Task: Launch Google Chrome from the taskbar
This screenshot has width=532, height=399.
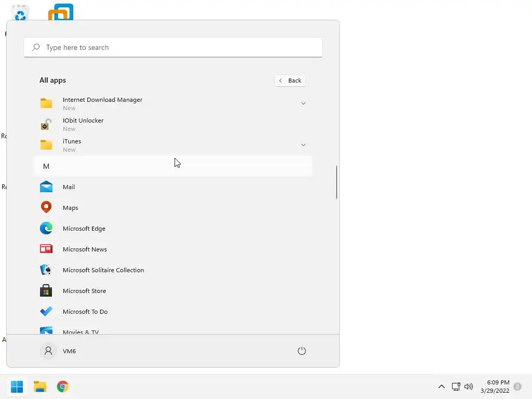Action: (63, 387)
